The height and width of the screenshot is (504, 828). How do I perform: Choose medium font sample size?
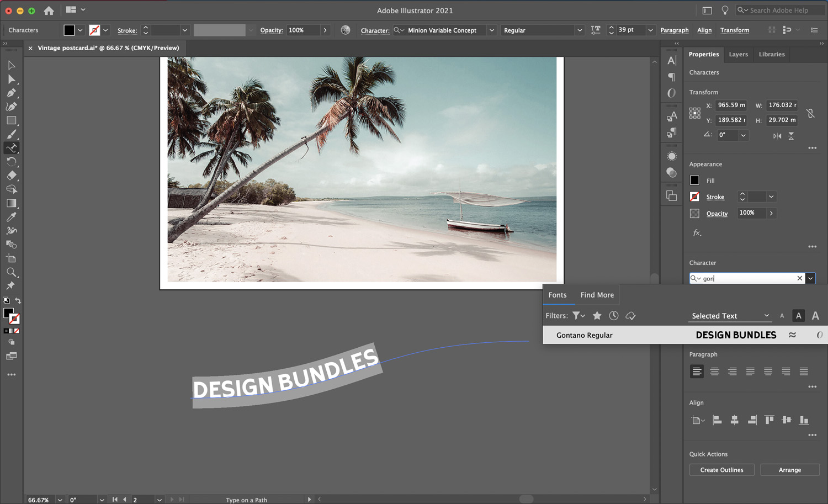(x=798, y=316)
